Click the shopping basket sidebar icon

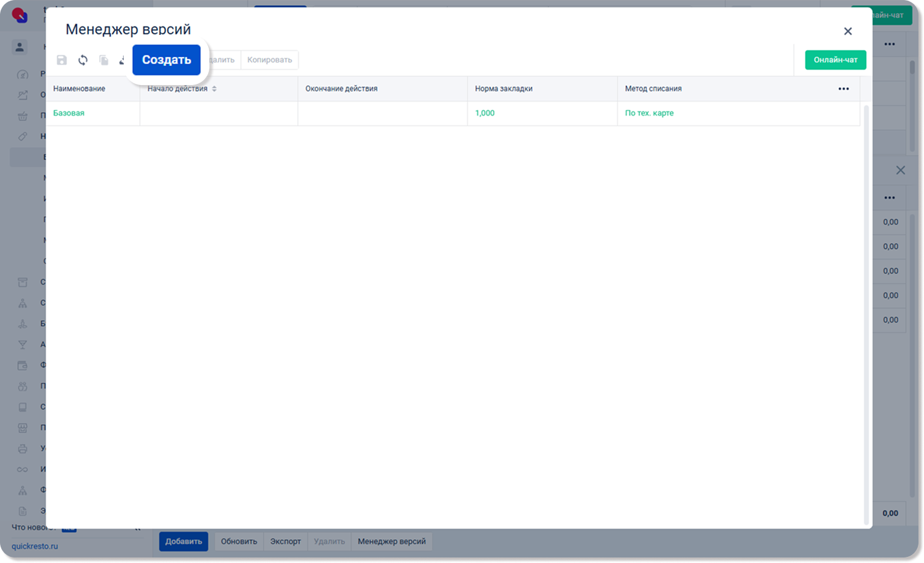pyautogui.click(x=23, y=116)
